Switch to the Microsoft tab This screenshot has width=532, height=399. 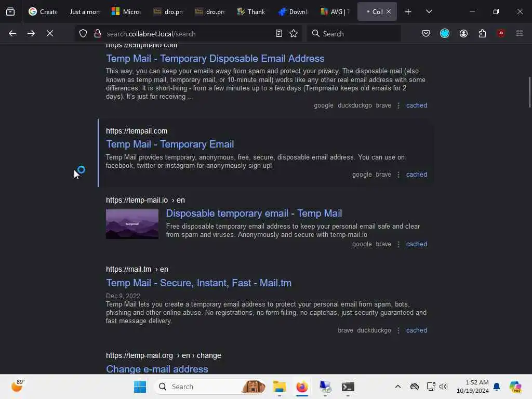[126, 11]
